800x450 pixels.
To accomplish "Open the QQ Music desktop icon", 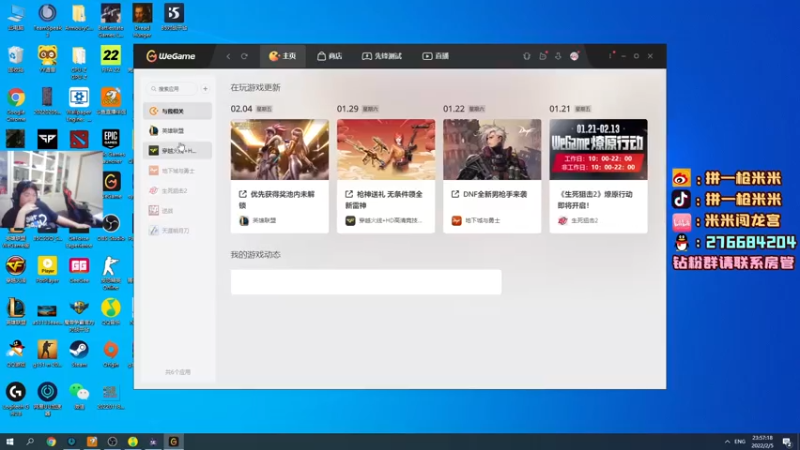I will (111, 312).
